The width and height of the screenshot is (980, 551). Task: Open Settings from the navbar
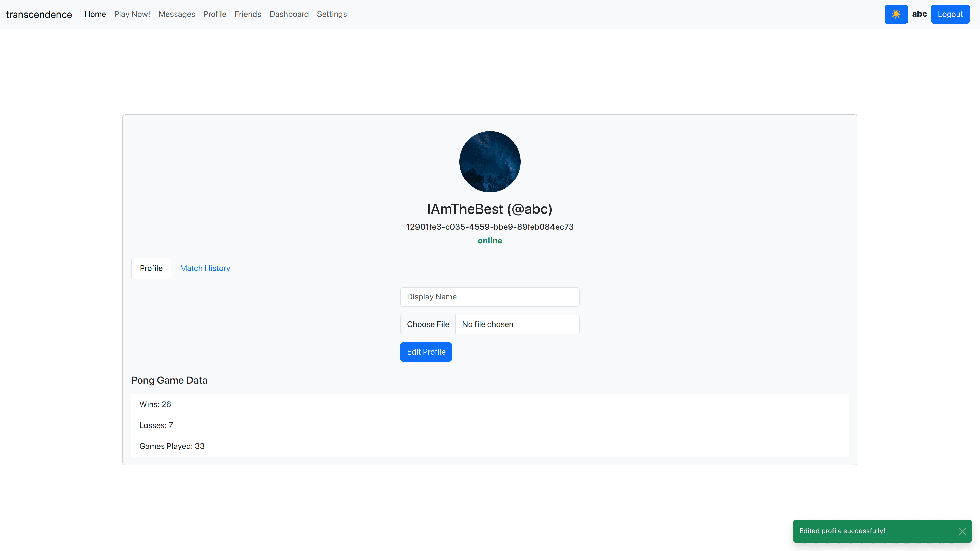331,14
